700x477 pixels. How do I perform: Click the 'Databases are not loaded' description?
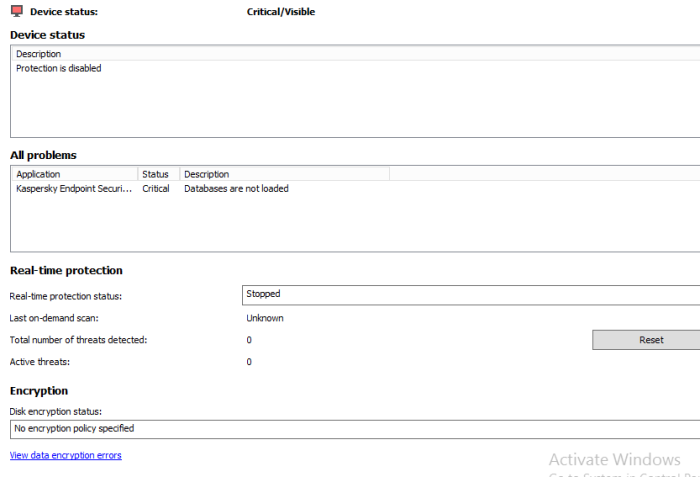(236, 188)
